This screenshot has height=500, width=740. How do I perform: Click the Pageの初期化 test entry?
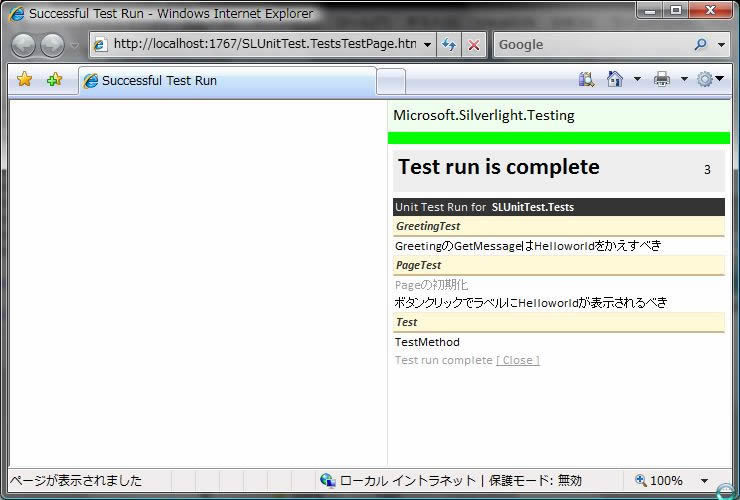click(431, 285)
